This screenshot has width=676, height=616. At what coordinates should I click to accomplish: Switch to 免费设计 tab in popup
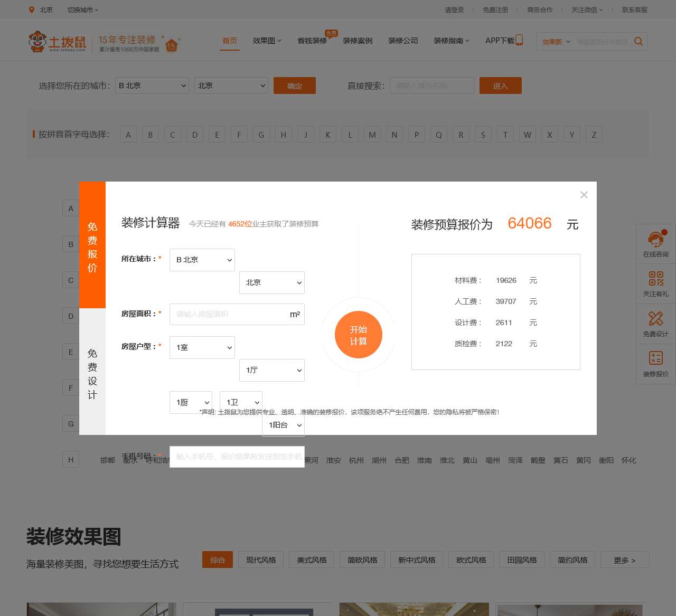click(92, 372)
